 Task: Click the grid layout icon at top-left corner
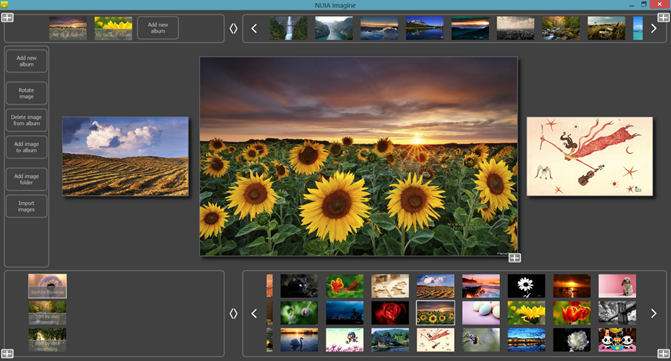tap(7, 18)
